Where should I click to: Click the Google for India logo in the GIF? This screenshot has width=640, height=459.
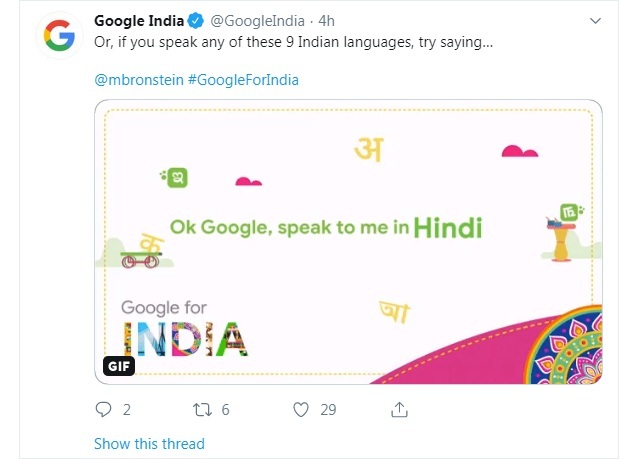point(182,326)
